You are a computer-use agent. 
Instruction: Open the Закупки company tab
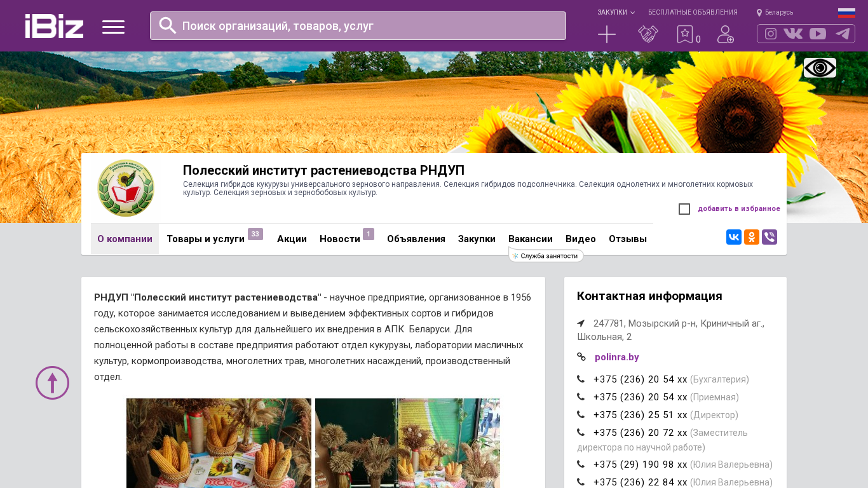tap(477, 239)
